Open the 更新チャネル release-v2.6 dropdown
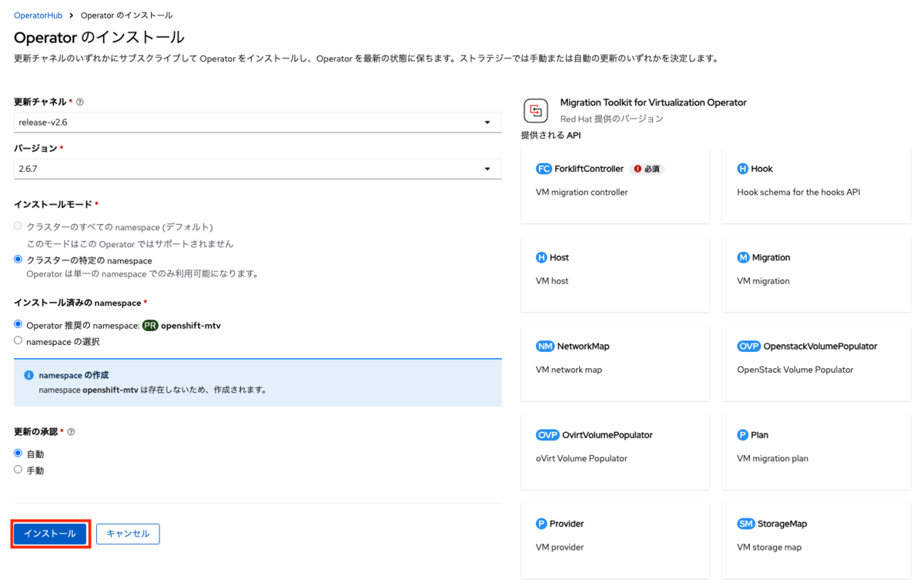The height and width of the screenshot is (586, 924). click(x=257, y=122)
